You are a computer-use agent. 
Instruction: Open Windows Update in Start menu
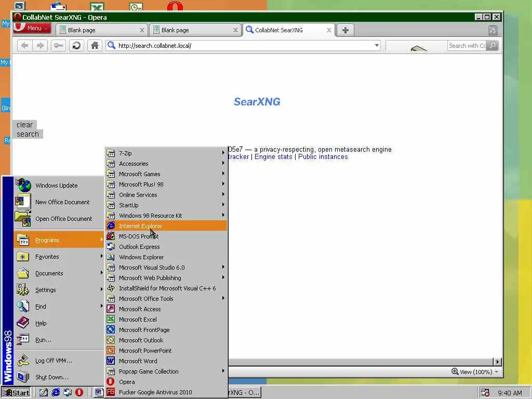click(x=59, y=185)
